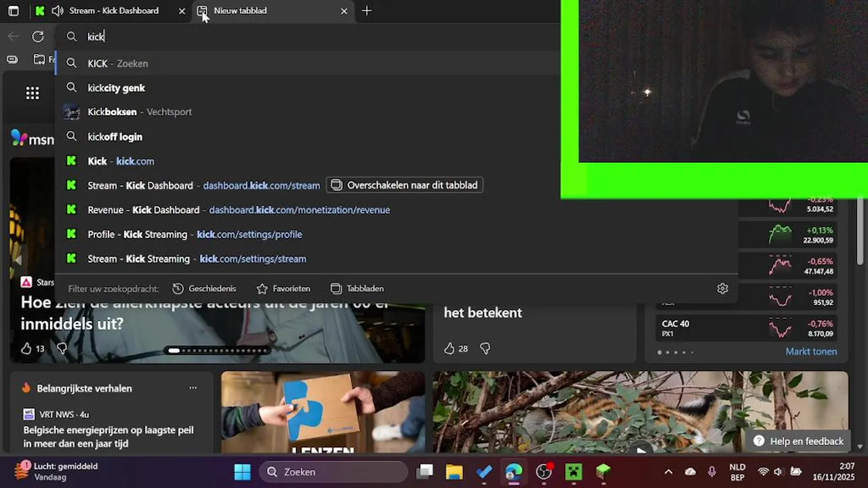Filter search by Favorieten

coord(283,288)
